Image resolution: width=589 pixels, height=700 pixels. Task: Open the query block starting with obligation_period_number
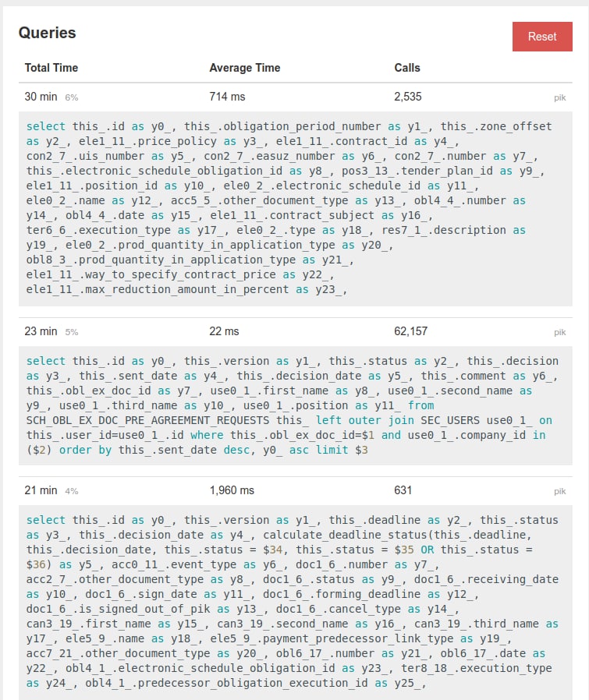point(296,208)
